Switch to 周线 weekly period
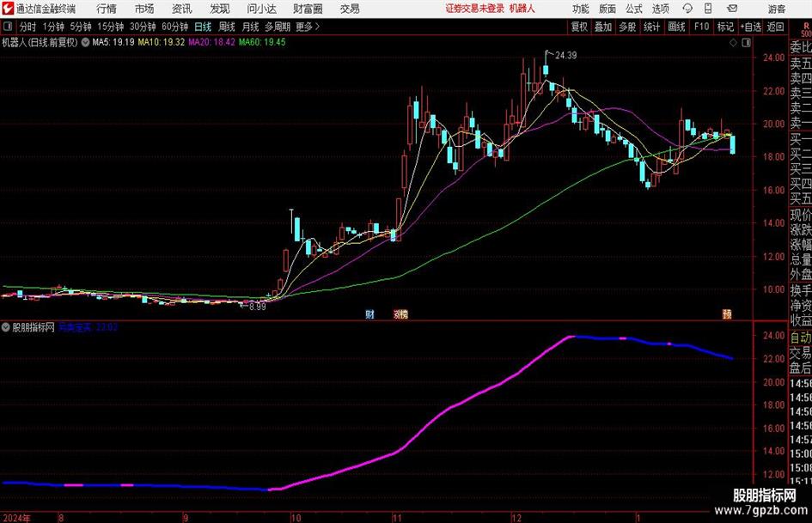 coord(227,27)
